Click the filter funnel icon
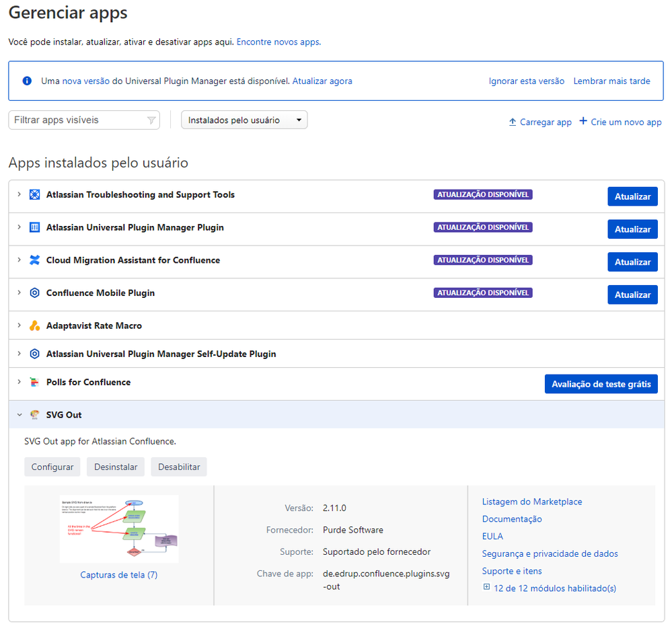The height and width of the screenshot is (624, 672). click(x=151, y=120)
